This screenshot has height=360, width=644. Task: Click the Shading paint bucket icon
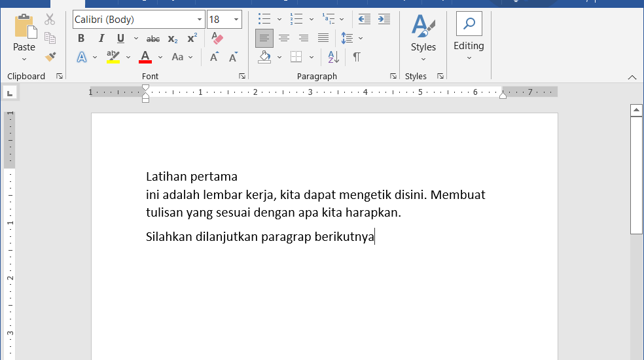coord(264,57)
